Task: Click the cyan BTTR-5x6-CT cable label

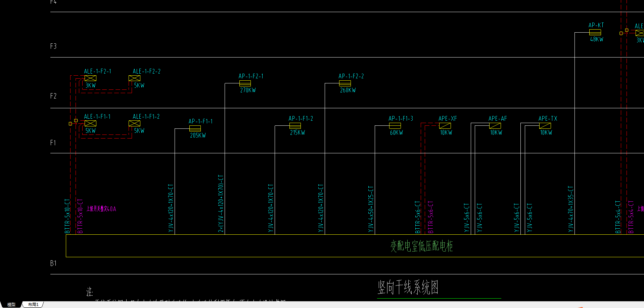Action: pyautogui.click(x=418, y=217)
